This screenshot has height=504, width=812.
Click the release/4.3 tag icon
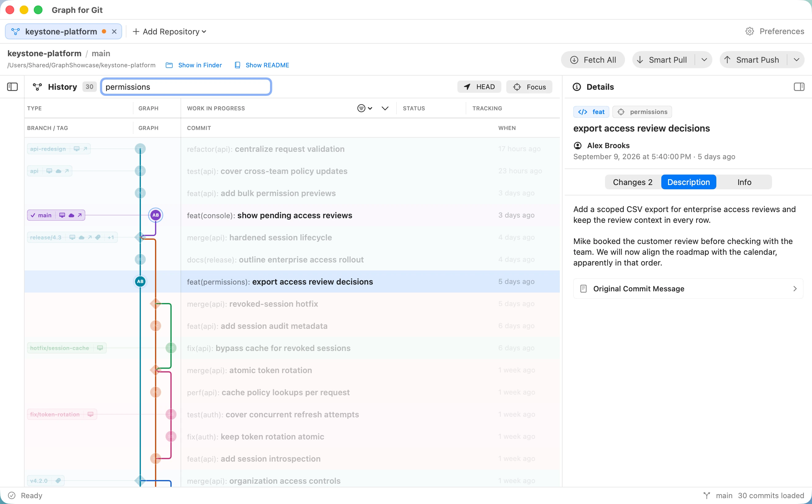tap(98, 237)
